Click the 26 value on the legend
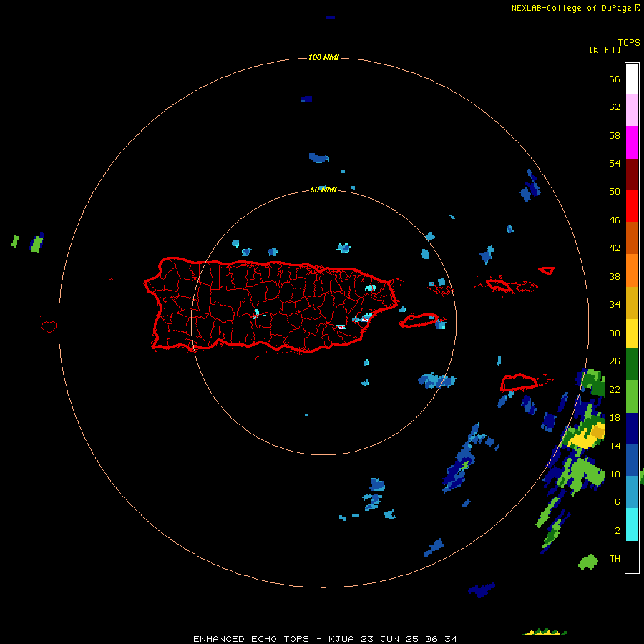This screenshot has height=644, width=644. pyautogui.click(x=615, y=361)
